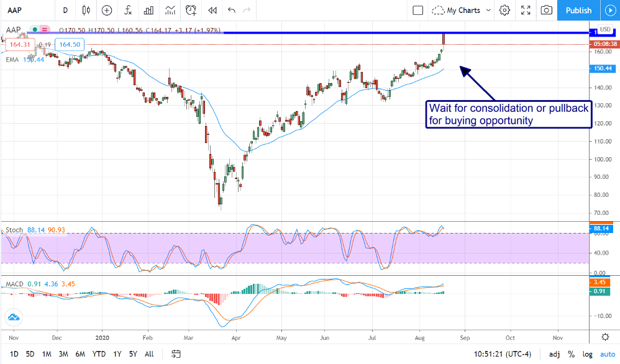Open the financials bar chart icon

(x=148, y=10)
